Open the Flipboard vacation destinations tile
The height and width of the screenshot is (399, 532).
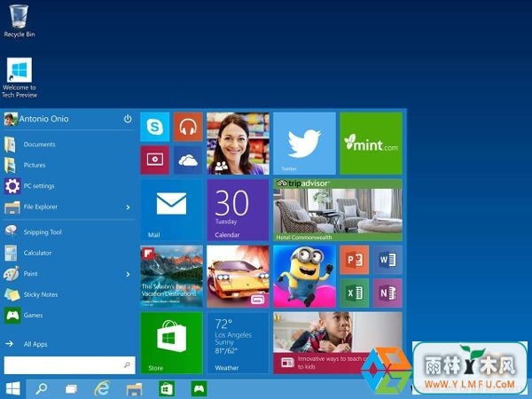click(x=171, y=276)
